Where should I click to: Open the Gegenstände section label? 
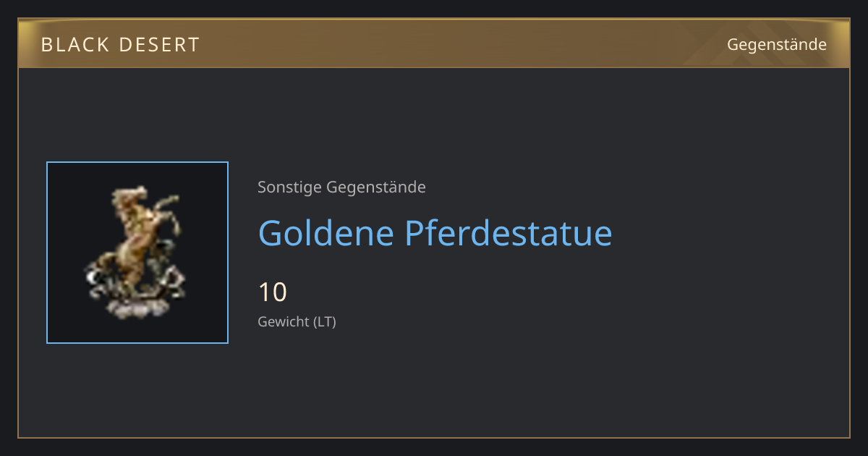pyautogui.click(x=777, y=45)
